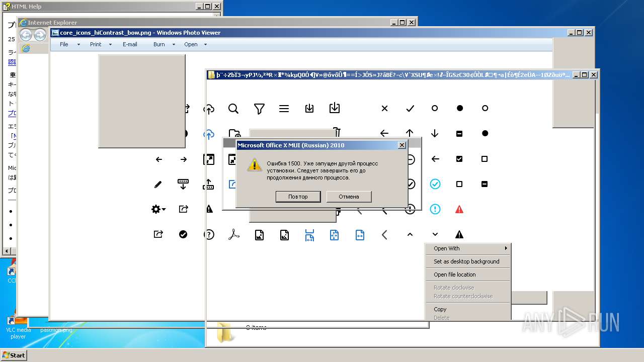
Task: Choose Open file location
Action: 468,275
